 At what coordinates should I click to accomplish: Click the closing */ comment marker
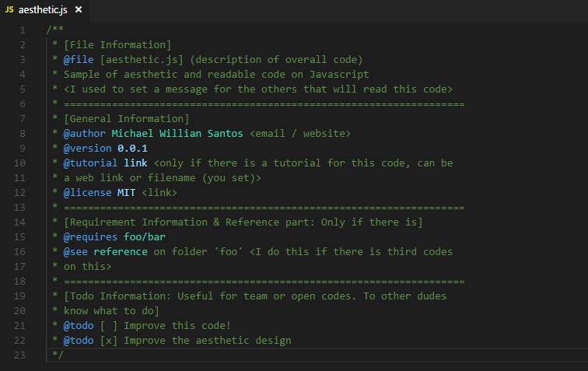point(56,355)
